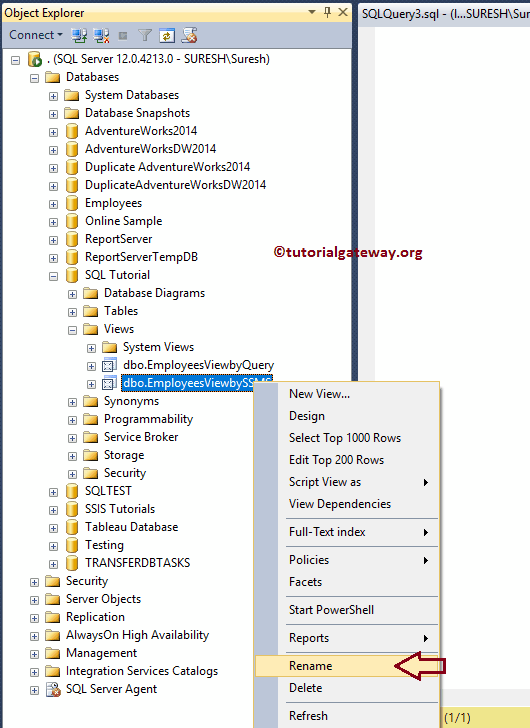The image size is (530, 728).
Task: Expand the Programmability folder
Action: point(72,420)
